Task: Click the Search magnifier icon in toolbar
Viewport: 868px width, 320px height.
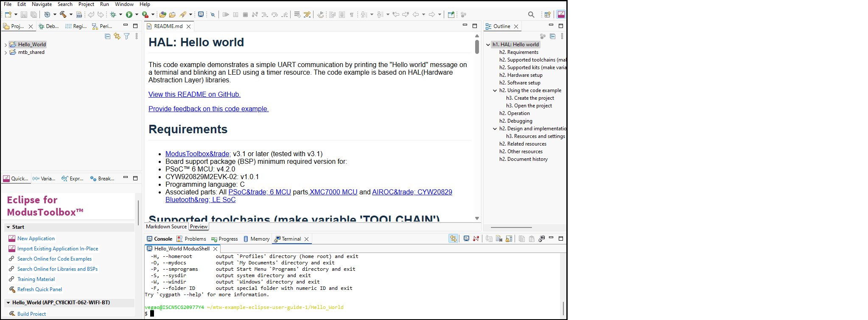Action: (531, 15)
